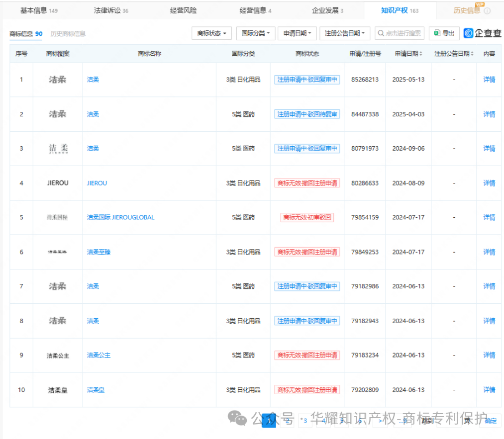Click the 点击进行搜索 search field
This screenshot has height=439, width=504.
coord(399,33)
